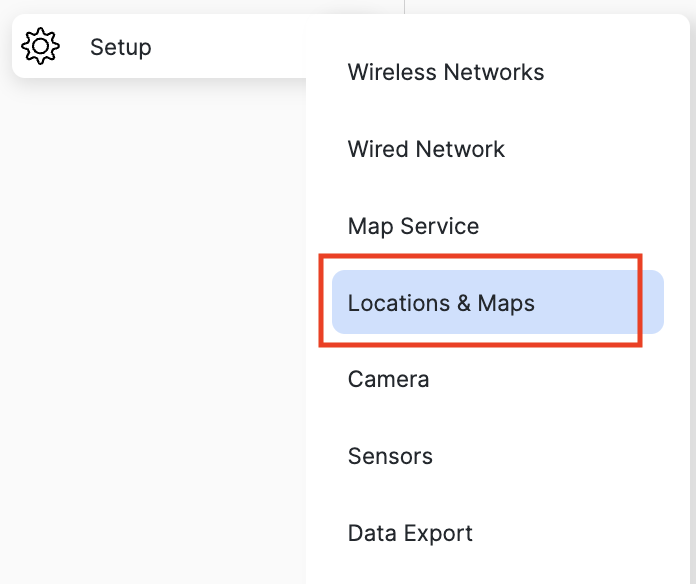The image size is (696, 584).
Task: Open the Wired Network settings
Action: pos(426,149)
